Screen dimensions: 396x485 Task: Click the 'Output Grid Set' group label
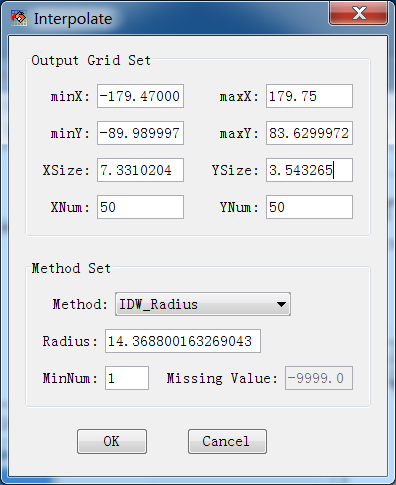91,60
